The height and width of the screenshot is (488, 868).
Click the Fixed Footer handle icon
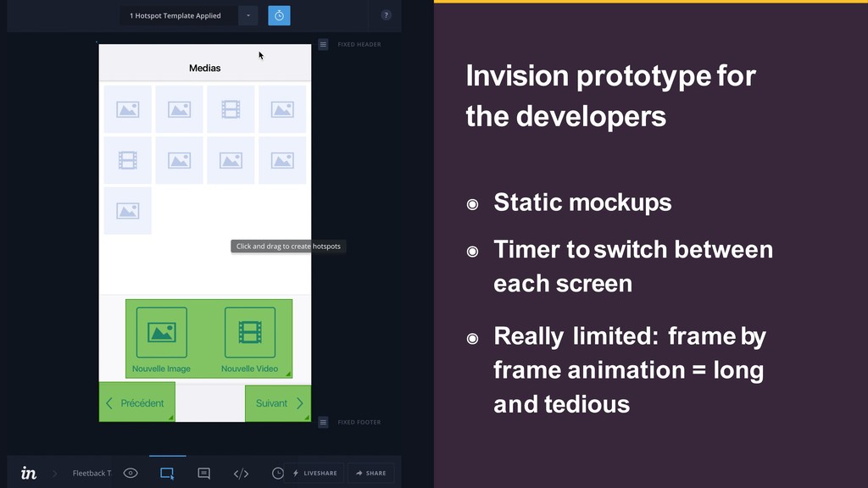point(323,422)
